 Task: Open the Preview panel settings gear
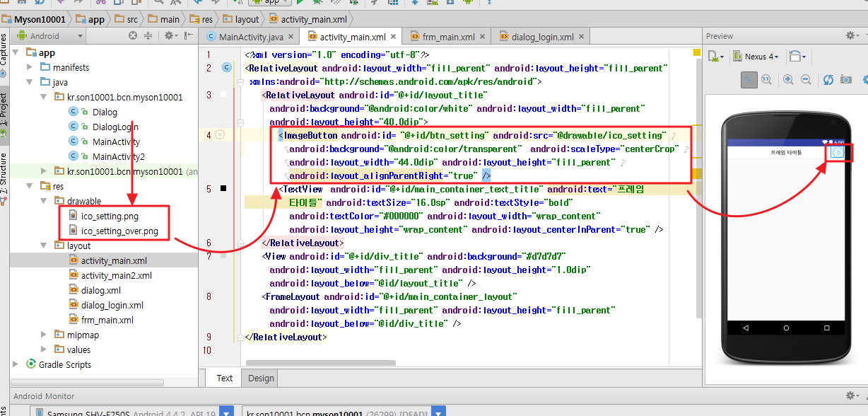(850, 35)
